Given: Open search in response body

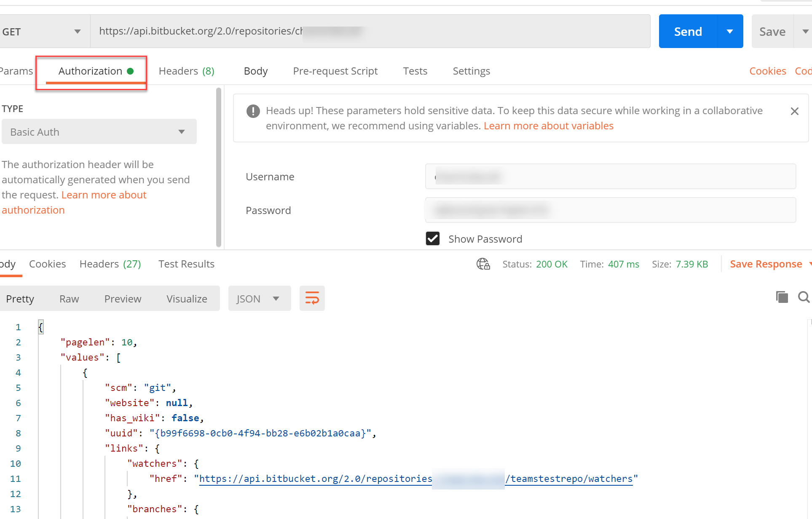Looking at the screenshot, I should pyautogui.click(x=804, y=297).
